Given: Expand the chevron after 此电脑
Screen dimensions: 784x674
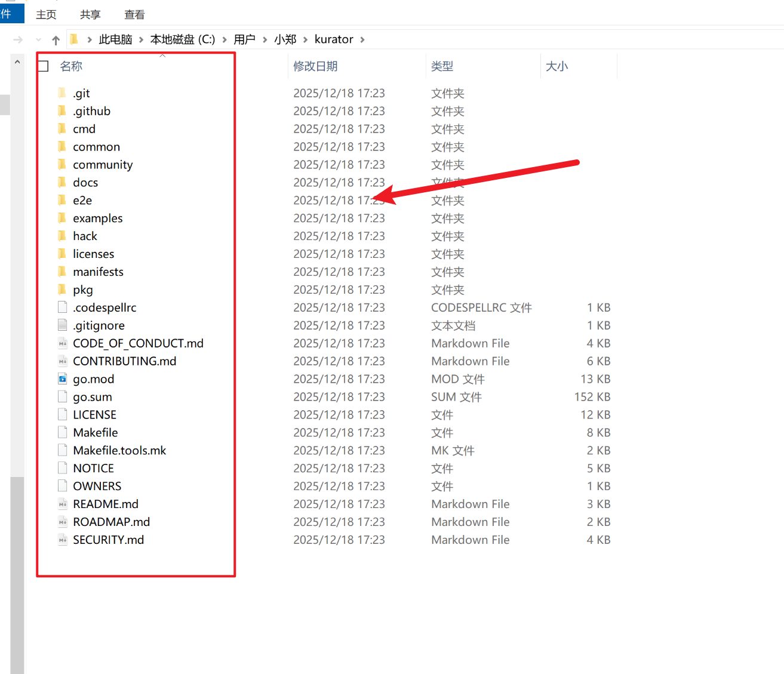Looking at the screenshot, I should pyautogui.click(x=141, y=39).
